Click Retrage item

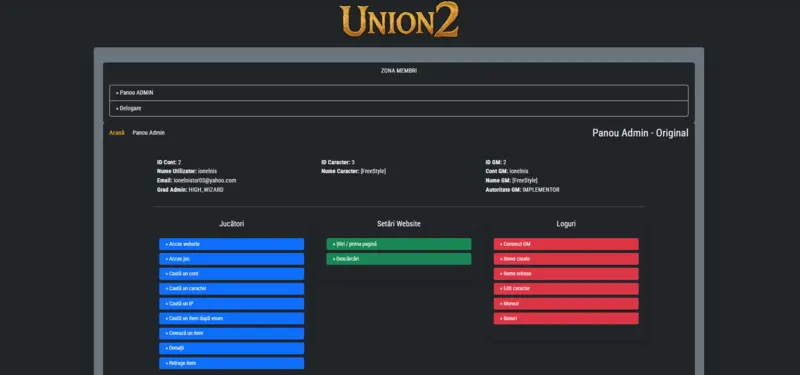pyautogui.click(x=232, y=363)
